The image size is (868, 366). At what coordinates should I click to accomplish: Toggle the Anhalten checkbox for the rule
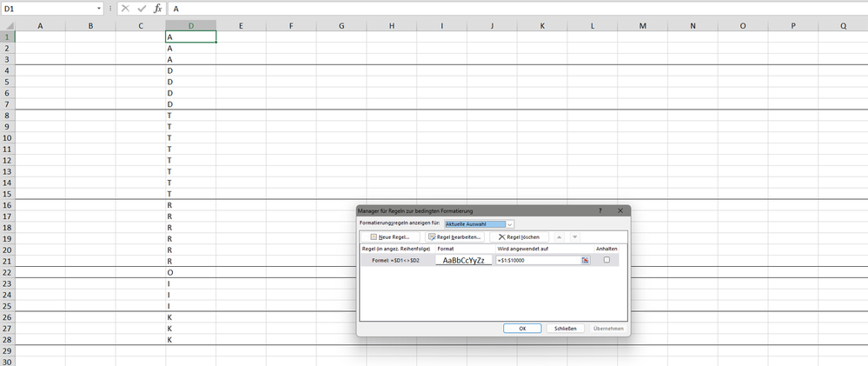click(606, 260)
